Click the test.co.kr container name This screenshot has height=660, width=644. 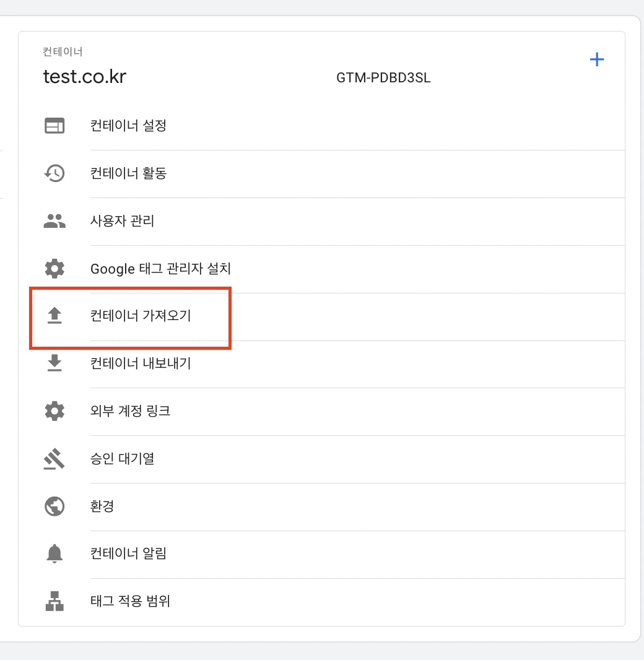tap(85, 77)
